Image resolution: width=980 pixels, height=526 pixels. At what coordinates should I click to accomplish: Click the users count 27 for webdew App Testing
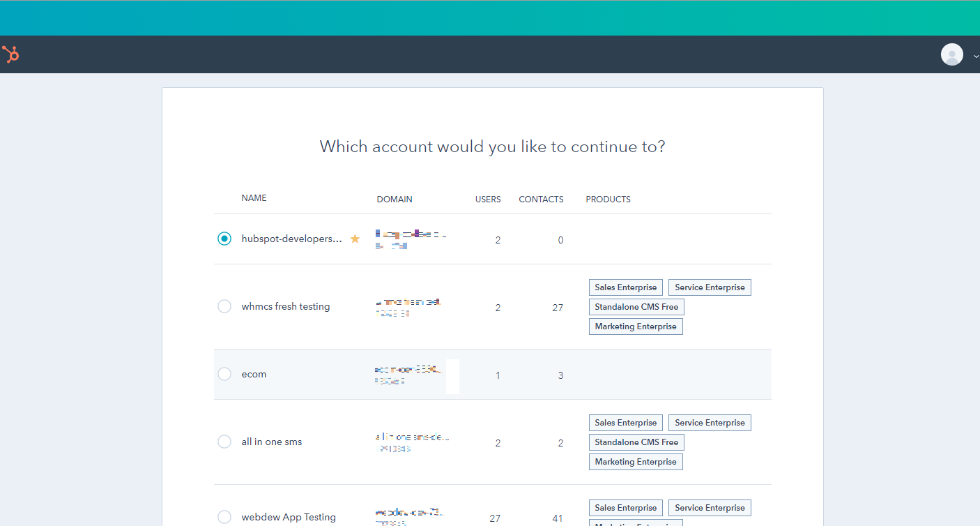[495, 518]
